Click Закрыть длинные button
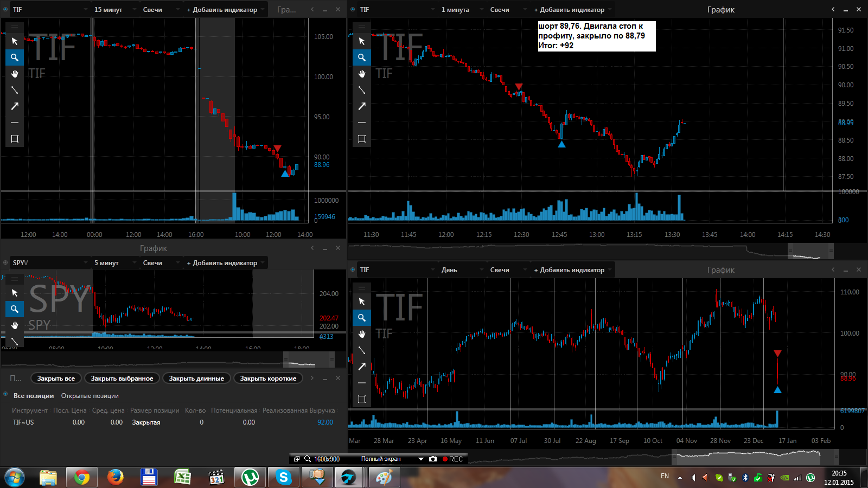This screenshot has height=488, width=868. pyautogui.click(x=196, y=378)
